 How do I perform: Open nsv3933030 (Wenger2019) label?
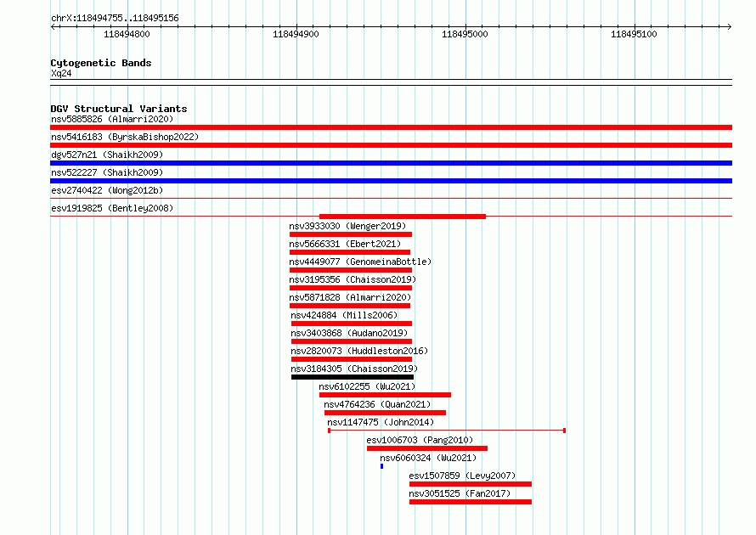tap(347, 226)
